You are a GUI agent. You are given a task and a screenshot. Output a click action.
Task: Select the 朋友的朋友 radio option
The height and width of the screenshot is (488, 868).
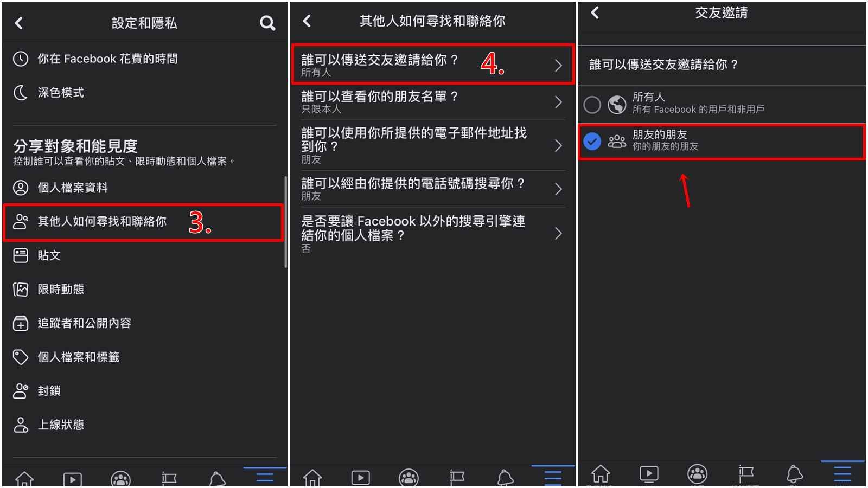click(x=592, y=142)
